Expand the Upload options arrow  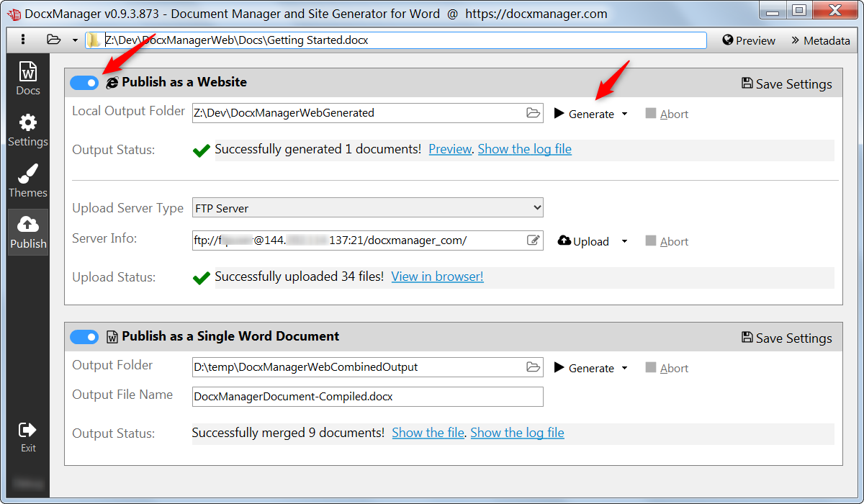point(624,241)
